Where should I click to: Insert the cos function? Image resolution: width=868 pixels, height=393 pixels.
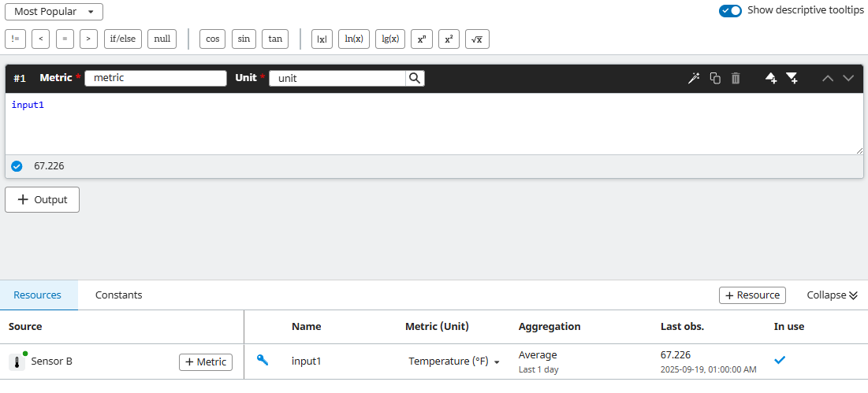click(x=213, y=39)
